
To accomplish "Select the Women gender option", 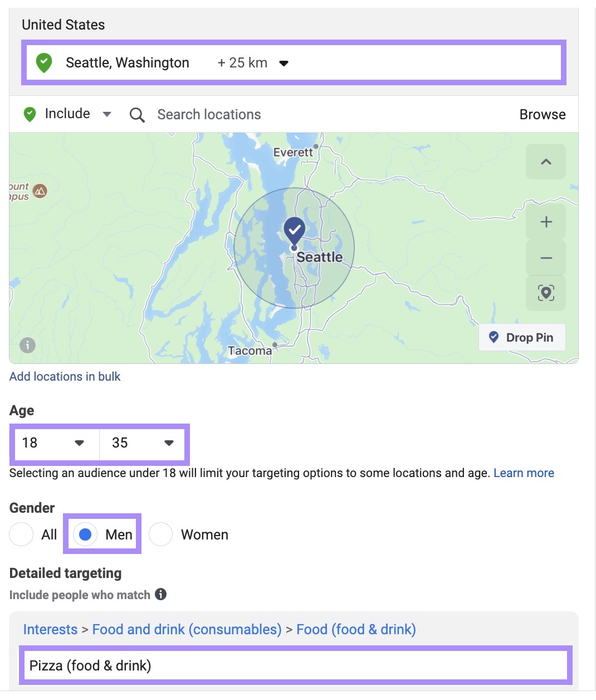I will click(x=160, y=534).
